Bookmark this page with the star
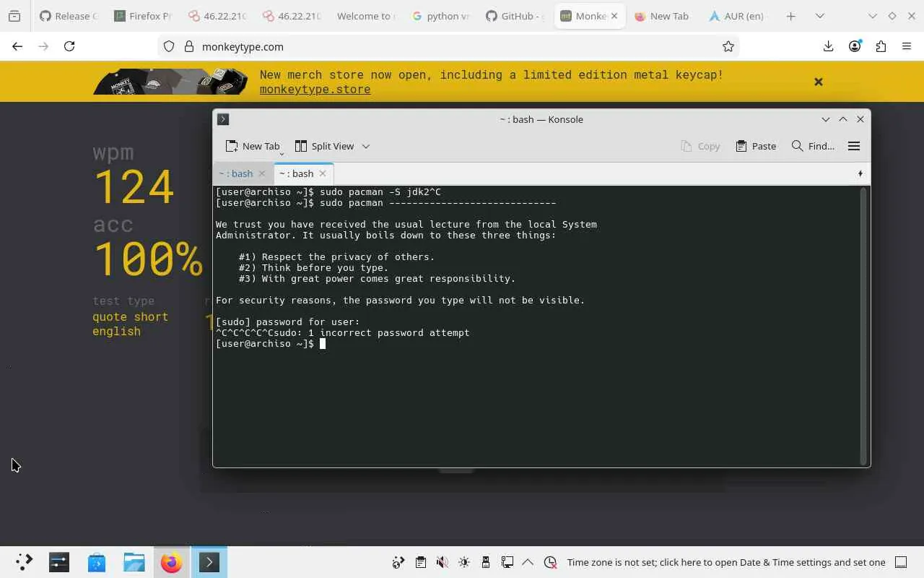This screenshot has height=578, width=924. pyautogui.click(x=728, y=46)
